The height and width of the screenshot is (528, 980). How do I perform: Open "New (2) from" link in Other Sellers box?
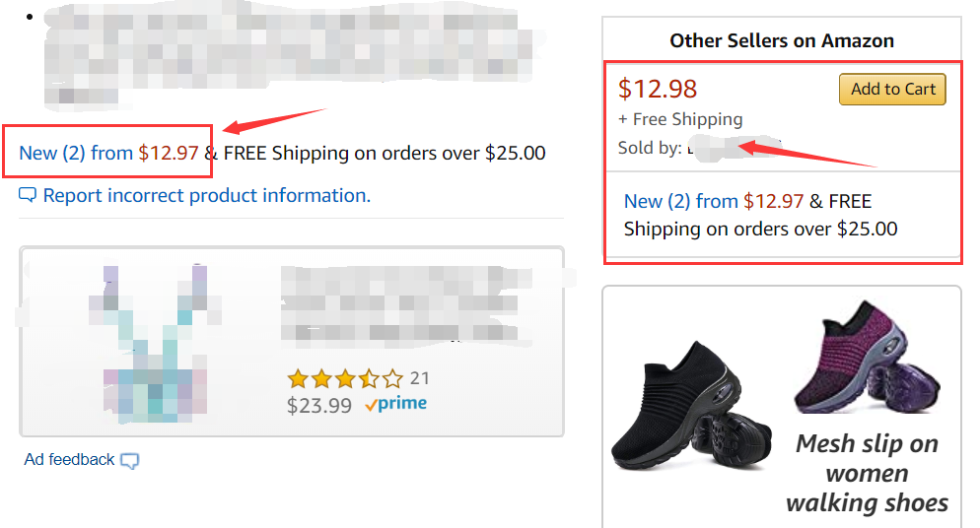[680, 202]
